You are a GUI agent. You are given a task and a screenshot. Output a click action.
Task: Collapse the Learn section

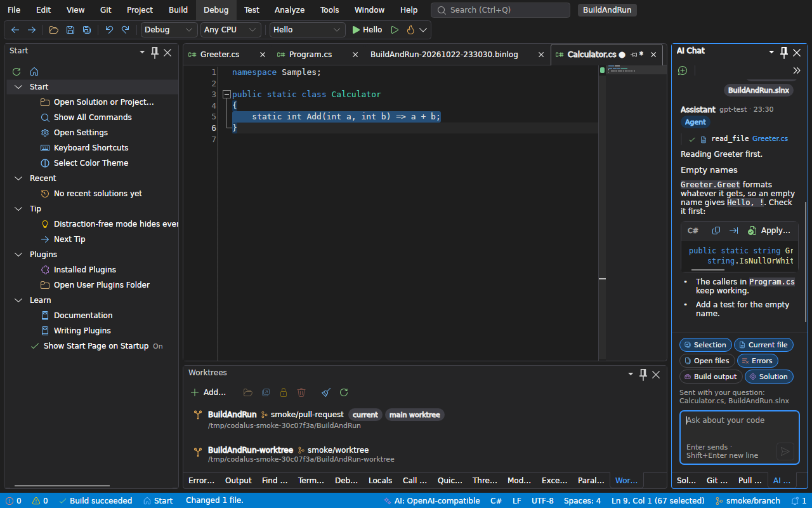pos(18,300)
